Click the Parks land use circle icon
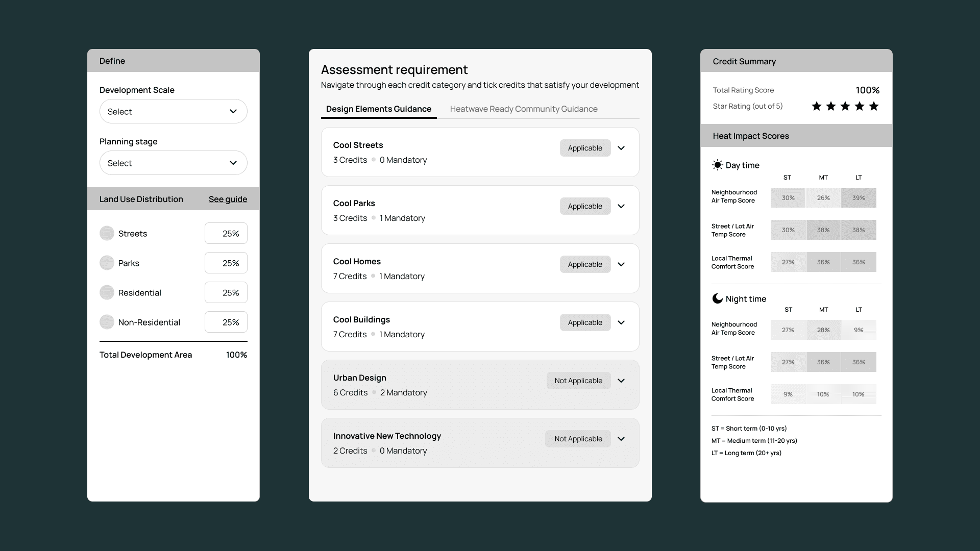 click(107, 263)
